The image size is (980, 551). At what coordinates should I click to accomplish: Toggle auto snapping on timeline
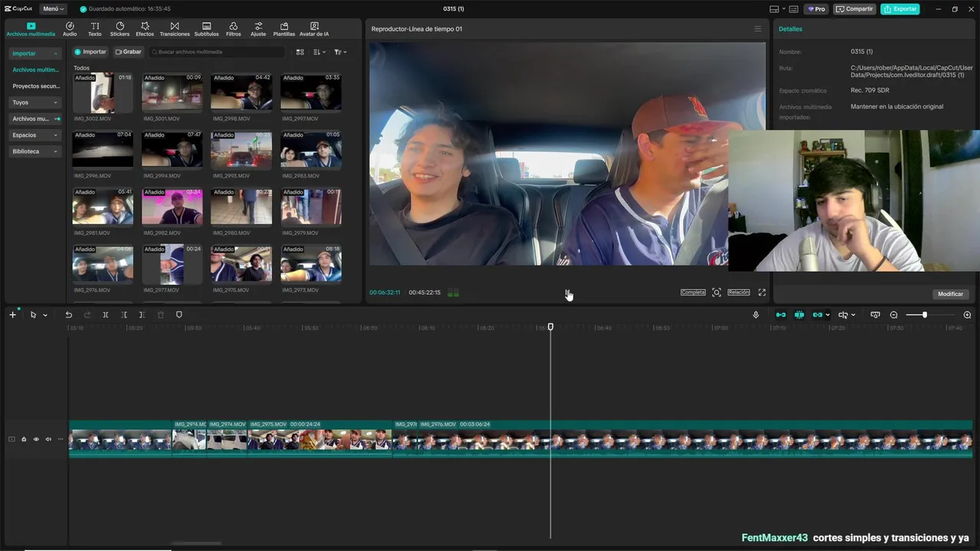click(799, 315)
